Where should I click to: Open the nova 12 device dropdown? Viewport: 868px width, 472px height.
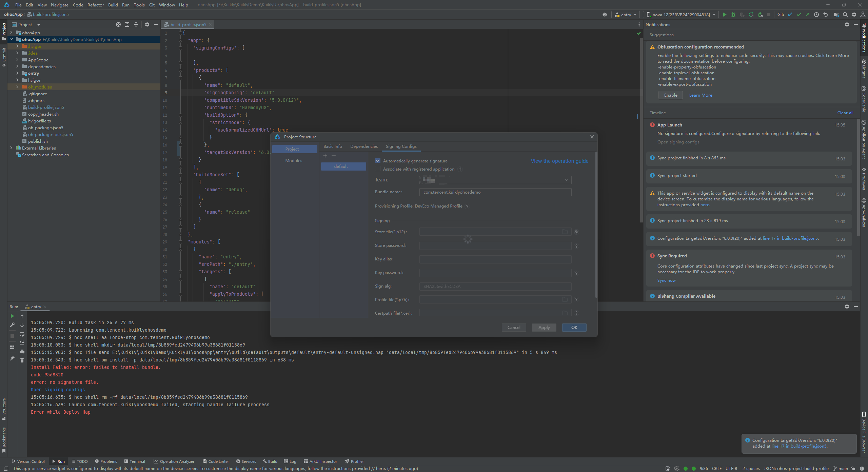[x=681, y=15]
